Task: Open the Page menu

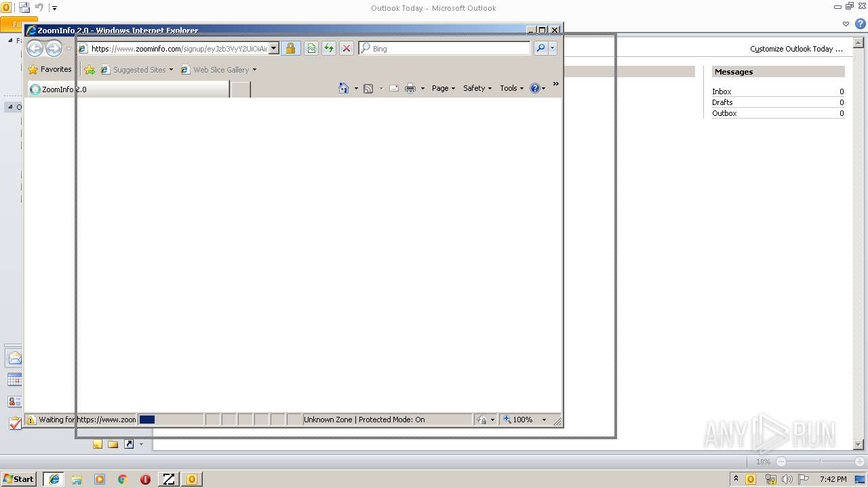Action: pyautogui.click(x=443, y=88)
